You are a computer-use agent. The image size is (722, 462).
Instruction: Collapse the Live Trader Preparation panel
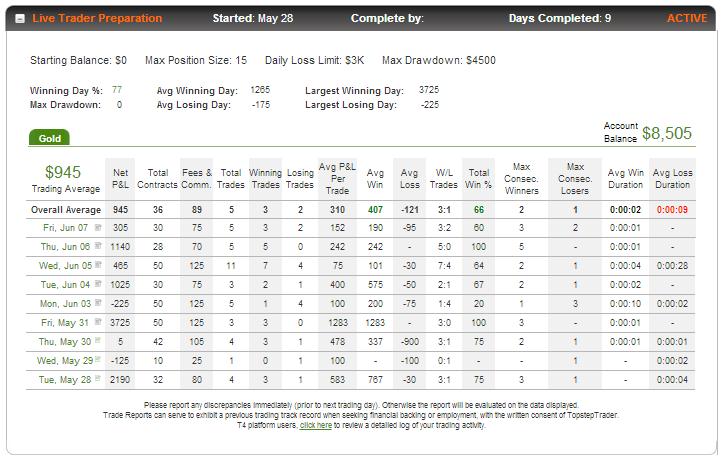click(20, 19)
